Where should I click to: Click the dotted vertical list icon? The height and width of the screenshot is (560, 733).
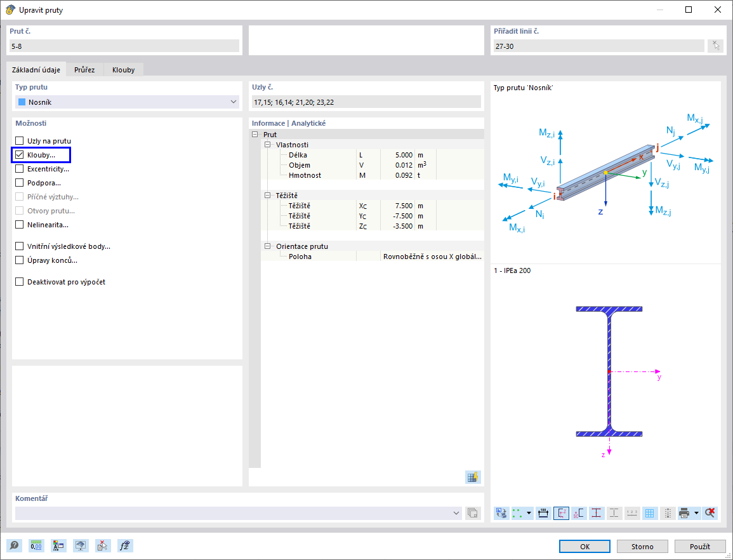coord(668,513)
